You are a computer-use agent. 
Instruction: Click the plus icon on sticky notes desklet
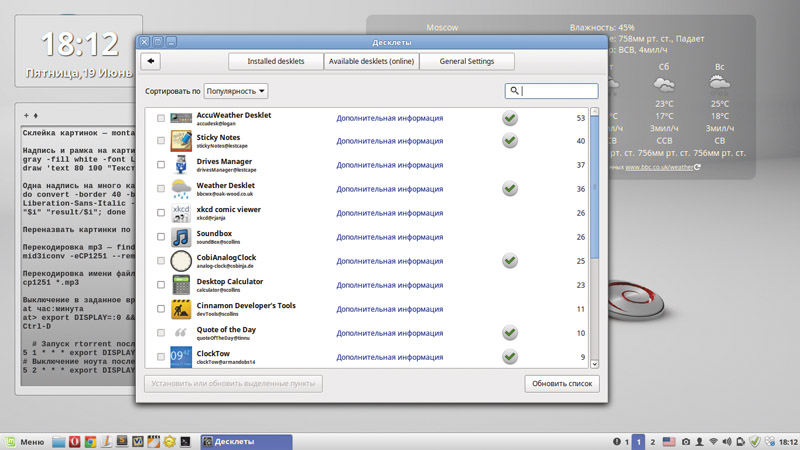26,115
